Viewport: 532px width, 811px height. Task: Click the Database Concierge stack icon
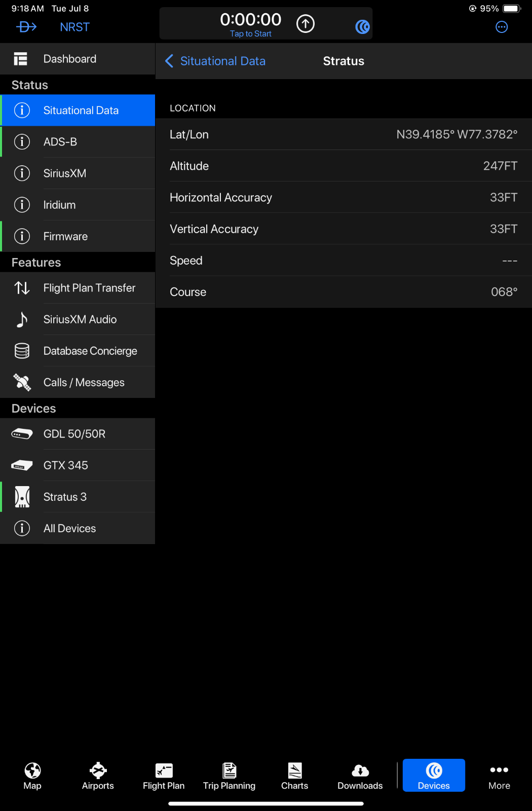pos(22,351)
